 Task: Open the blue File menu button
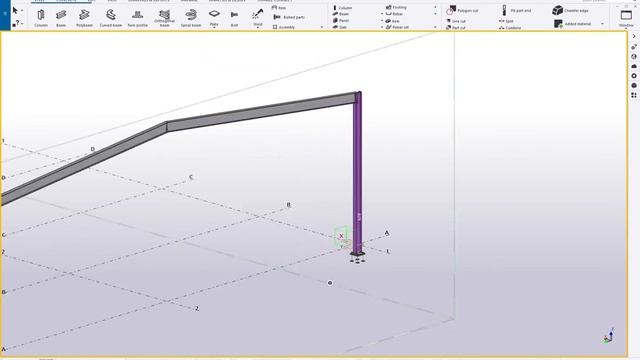pos(5,15)
